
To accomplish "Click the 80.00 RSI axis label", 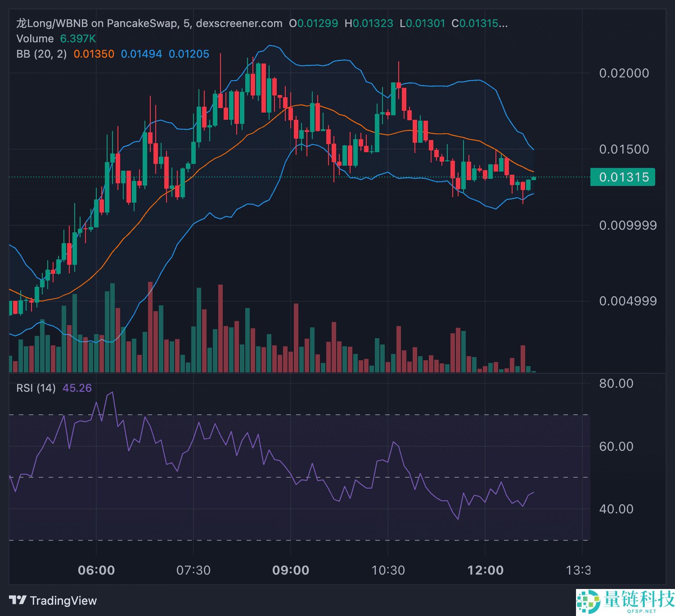I will point(616,384).
